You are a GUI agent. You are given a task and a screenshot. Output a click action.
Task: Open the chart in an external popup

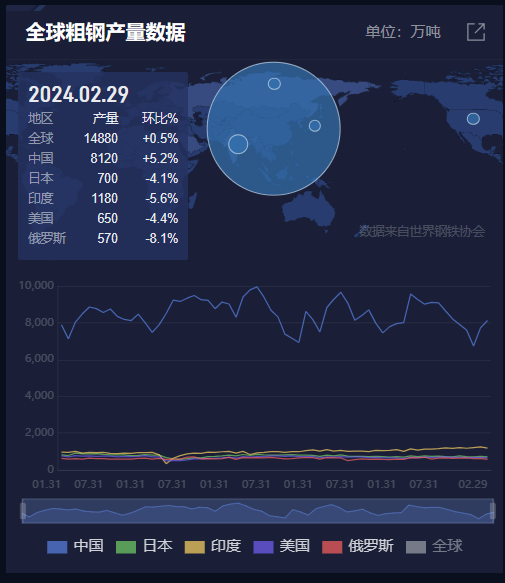(x=476, y=32)
